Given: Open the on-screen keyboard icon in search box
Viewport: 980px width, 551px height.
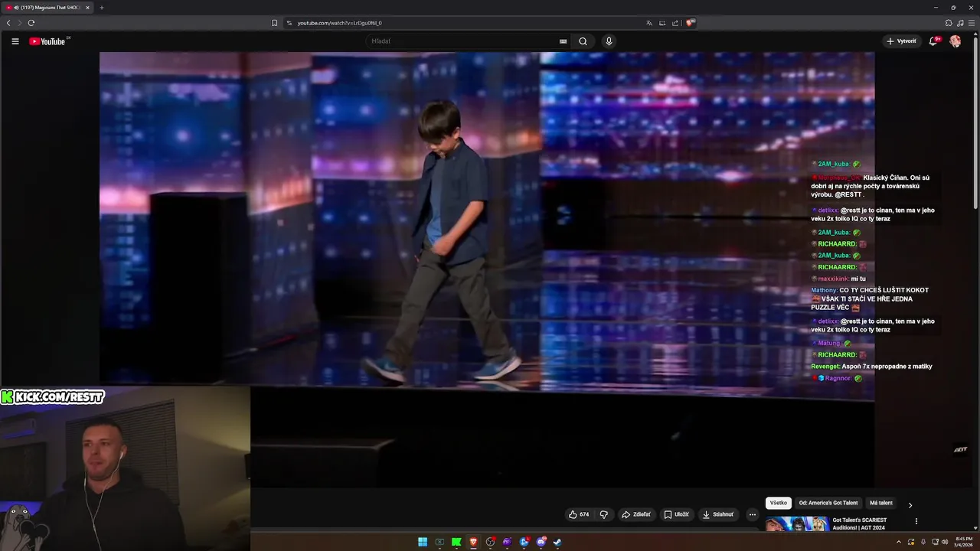Looking at the screenshot, I should (x=563, y=41).
